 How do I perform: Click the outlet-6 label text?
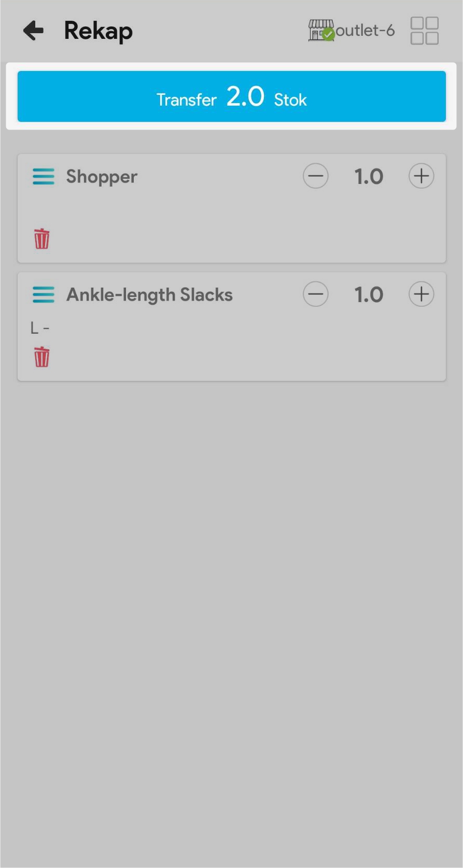(x=365, y=31)
